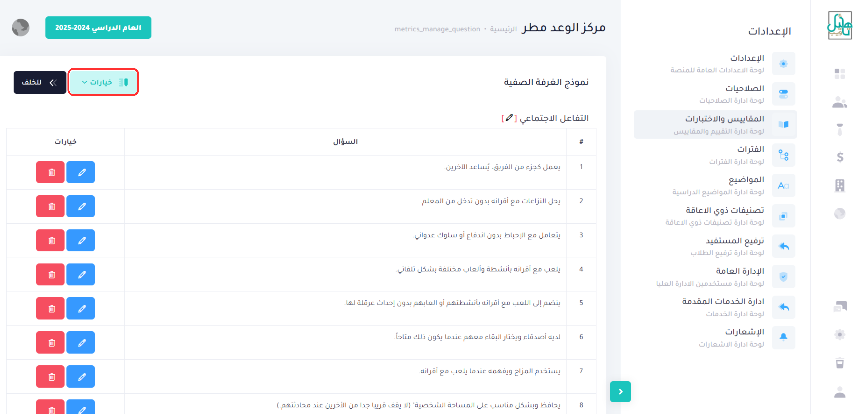Screen dimensions: 868x414
Task: Open المواضيع subjects menu item
Action: pos(715,185)
